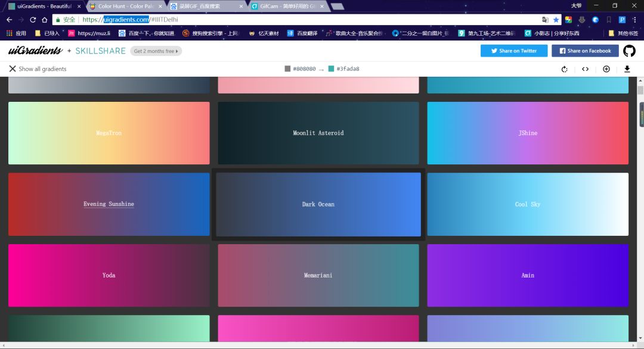The height and width of the screenshot is (349, 644).
Task: Click the secure lock icon
Action: [58, 20]
